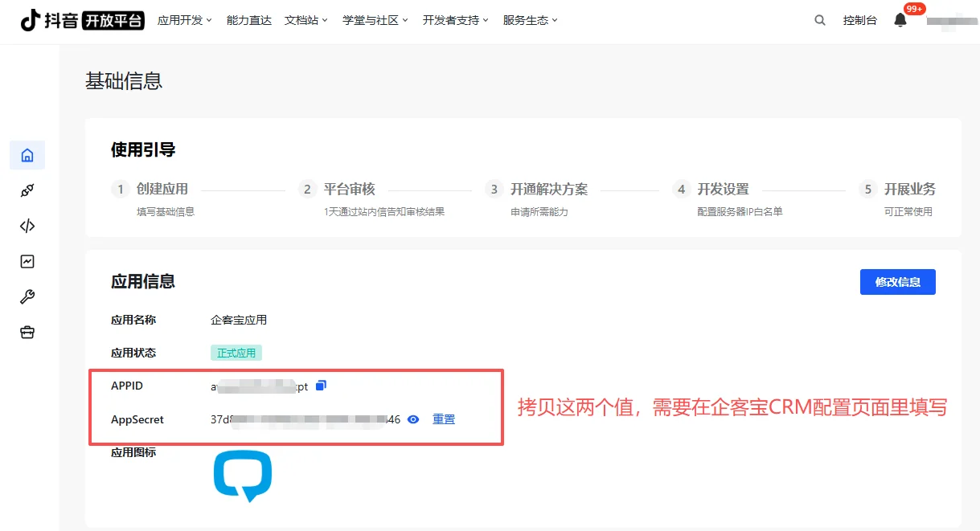
Task: Click the 基础信息 page heading
Action: [124, 81]
